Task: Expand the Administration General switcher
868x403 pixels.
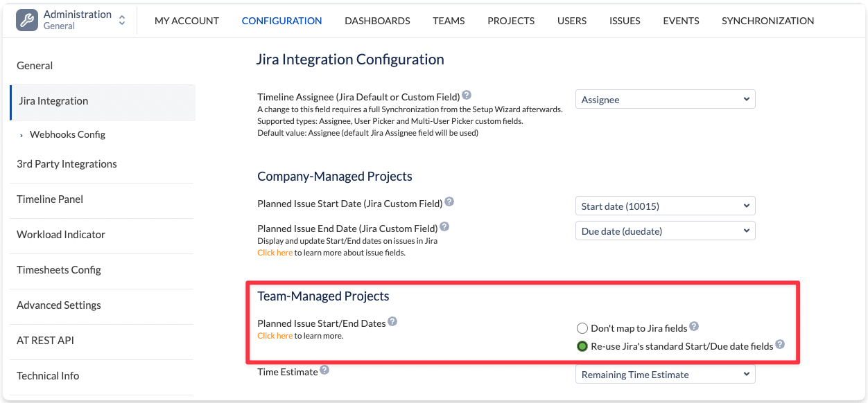Action: click(x=122, y=20)
